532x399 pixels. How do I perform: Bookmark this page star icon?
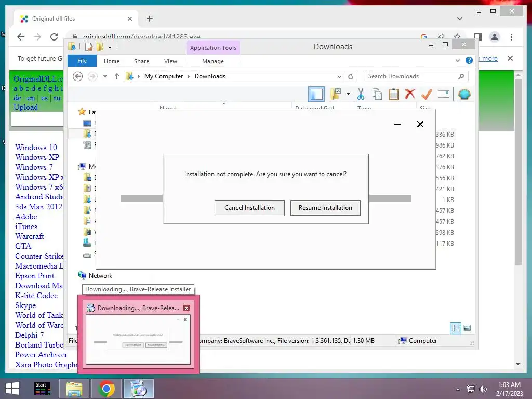pyautogui.click(x=457, y=36)
